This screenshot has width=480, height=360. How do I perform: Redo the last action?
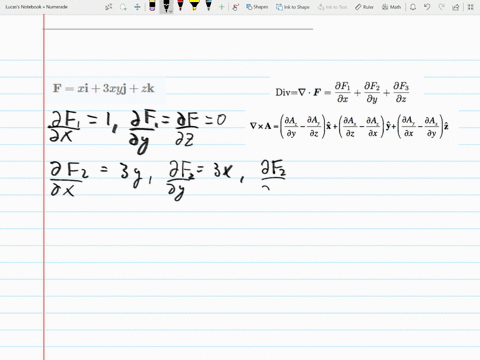pos(441,7)
